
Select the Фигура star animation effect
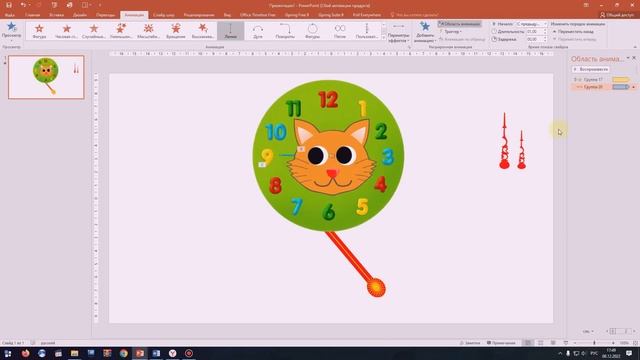[39, 31]
